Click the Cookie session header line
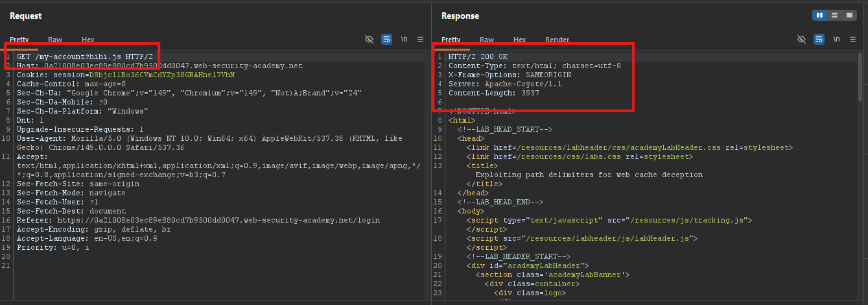 [126, 75]
